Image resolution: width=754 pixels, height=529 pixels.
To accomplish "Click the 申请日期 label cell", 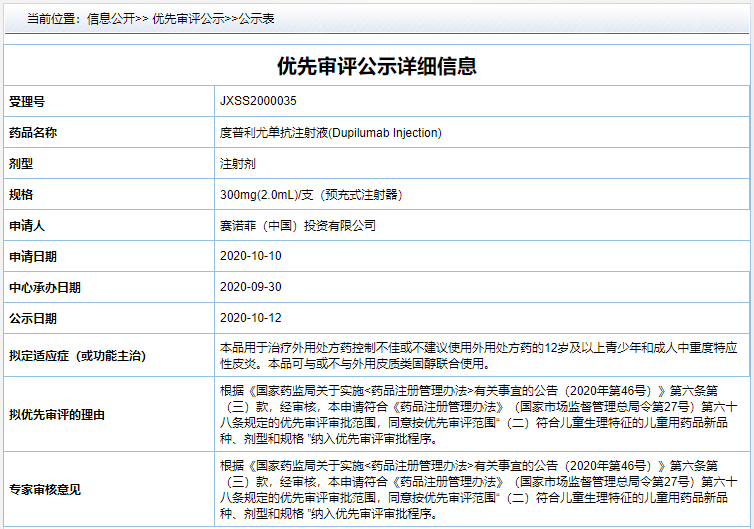I will click(x=109, y=256).
